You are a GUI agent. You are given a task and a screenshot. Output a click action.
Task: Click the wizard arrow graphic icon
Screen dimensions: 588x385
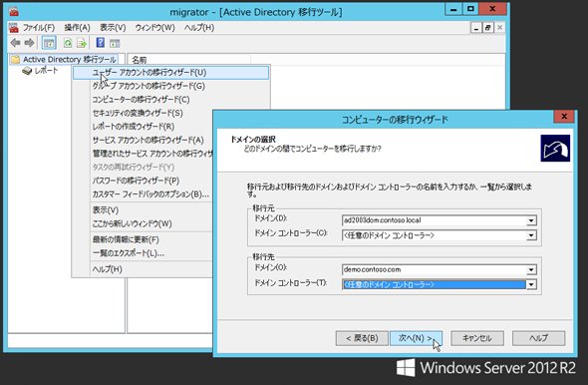[x=555, y=149]
